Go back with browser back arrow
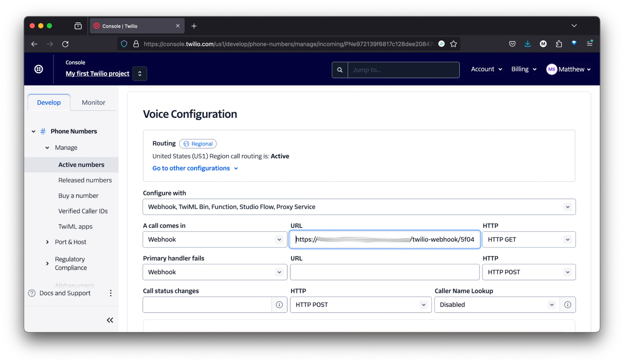 coord(34,44)
